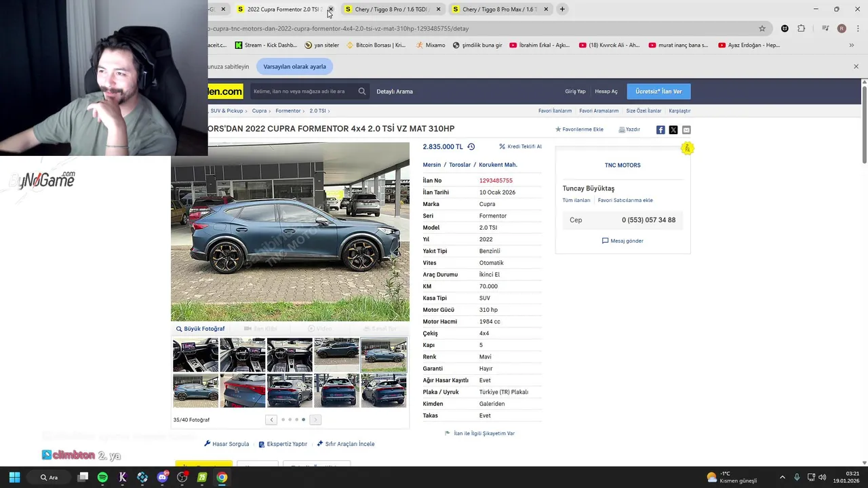Click Mesaj gönder link
The width and height of the screenshot is (868, 488).
click(x=623, y=241)
